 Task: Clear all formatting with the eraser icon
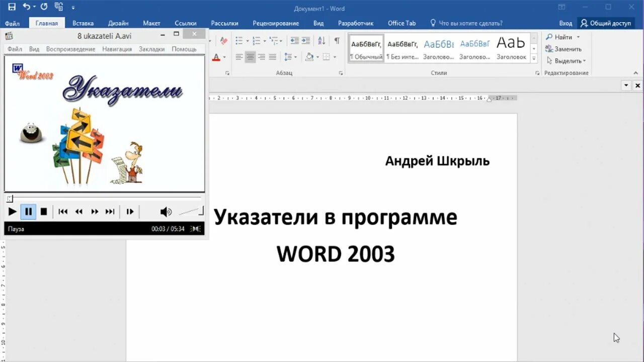click(224, 41)
